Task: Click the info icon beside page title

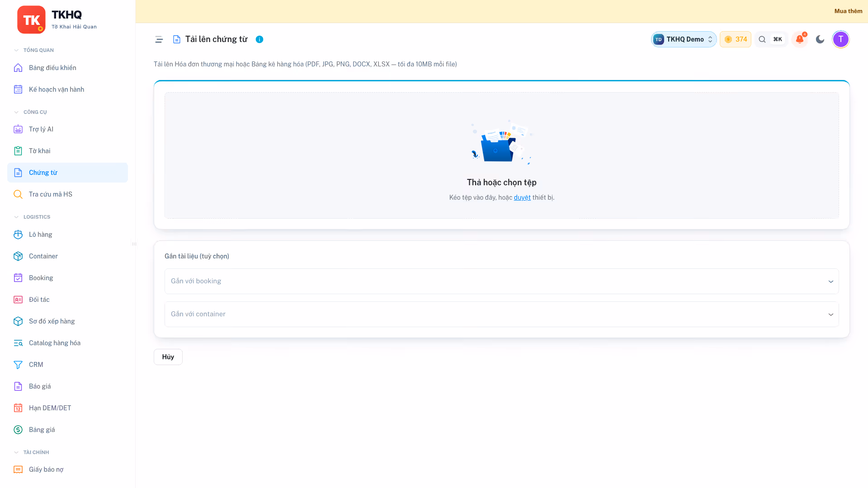Action: pos(259,39)
